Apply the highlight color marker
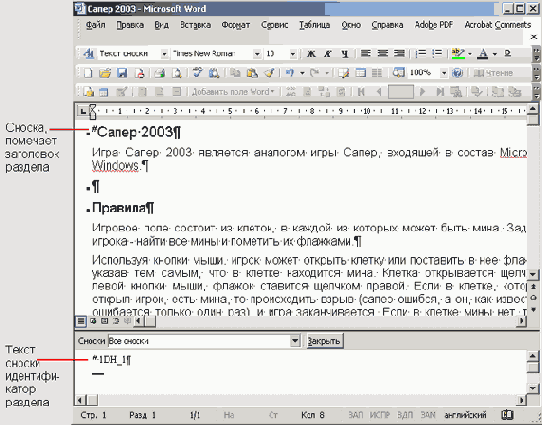Viewport: 542px width, 425px height. pos(458,54)
